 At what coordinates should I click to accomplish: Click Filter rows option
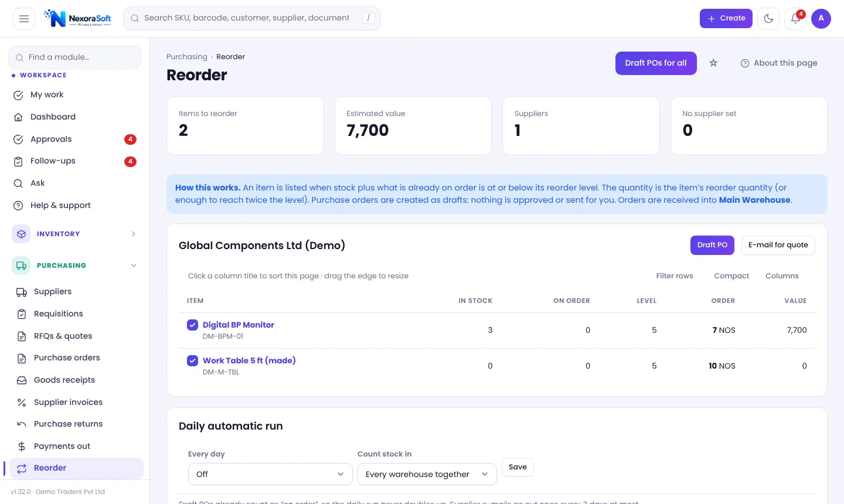(x=675, y=276)
